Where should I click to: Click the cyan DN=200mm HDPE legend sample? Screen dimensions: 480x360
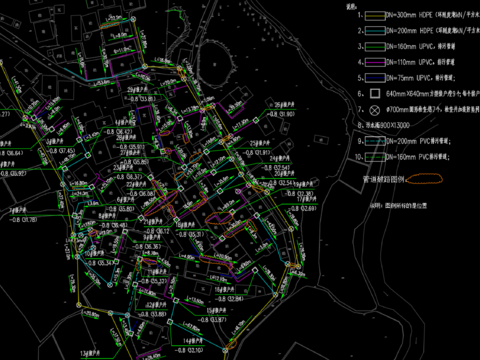[375, 31]
